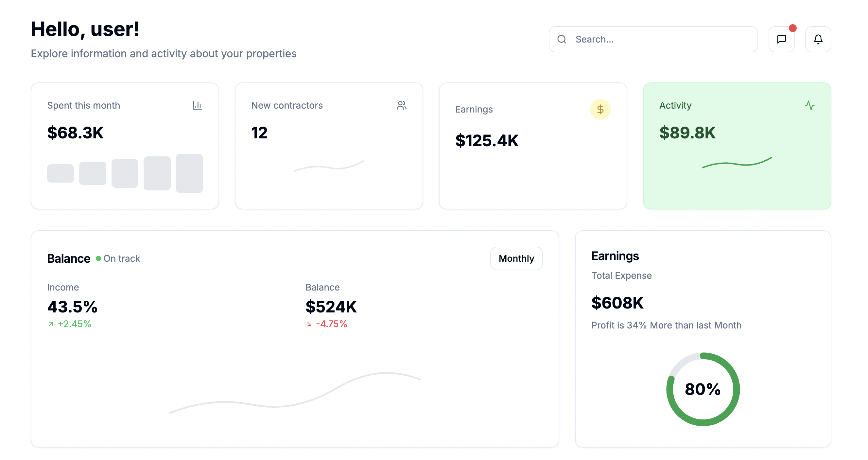Click the green up arrow beside +2.45%

51,324
